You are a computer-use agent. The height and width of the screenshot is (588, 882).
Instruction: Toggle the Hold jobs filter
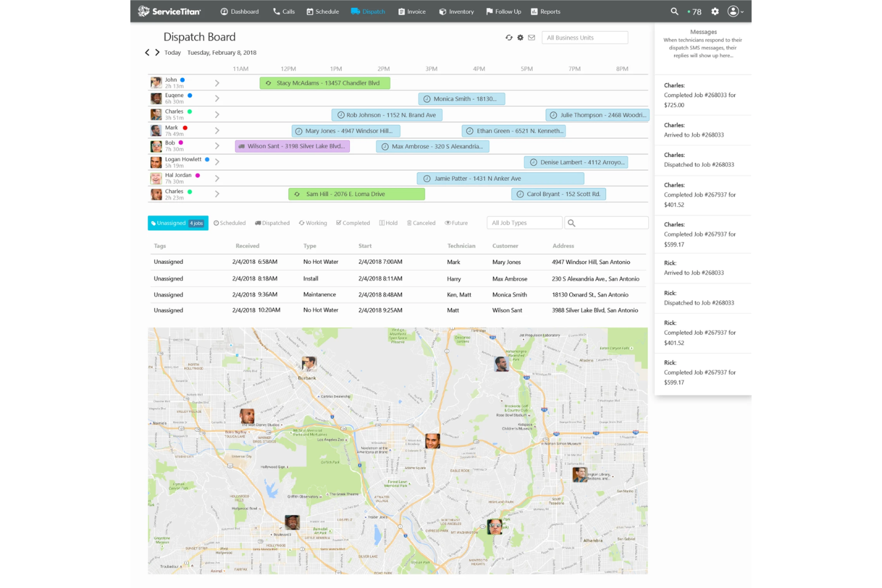pyautogui.click(x=388, y=223)
